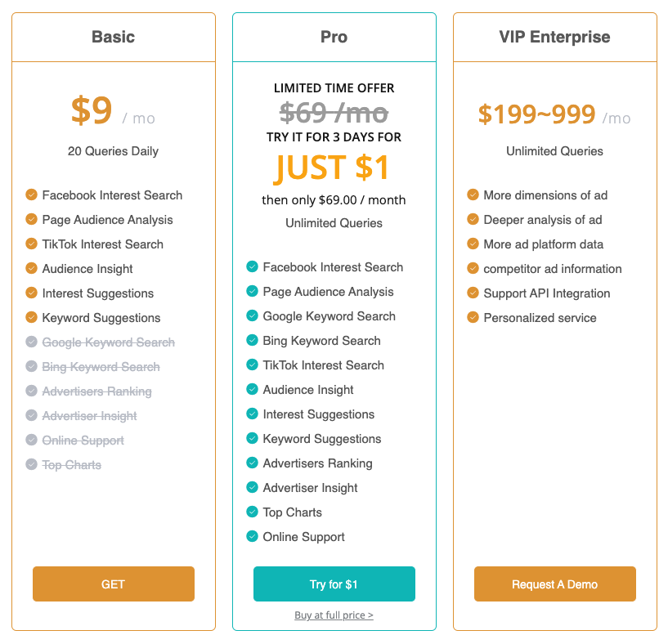Open the Buy at full price link
The height and width of the screenshot is (644, 668).
pyautogui.click(x=334, y=615)
